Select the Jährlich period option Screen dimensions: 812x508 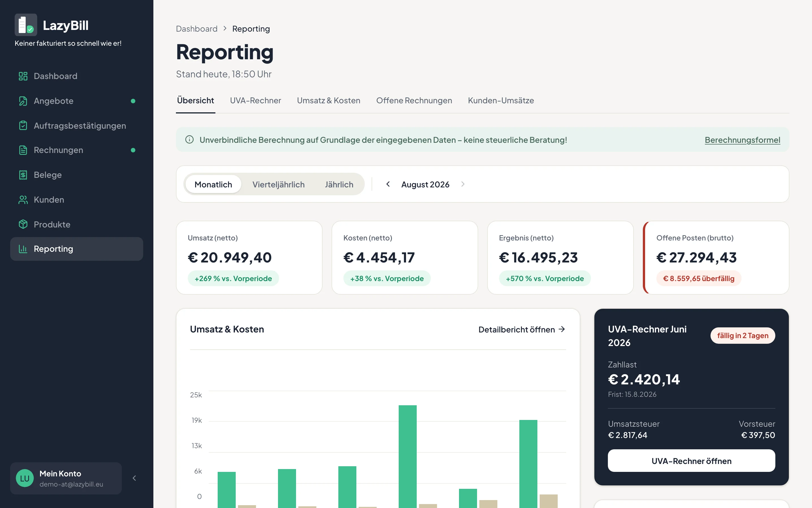click(339, 184)
